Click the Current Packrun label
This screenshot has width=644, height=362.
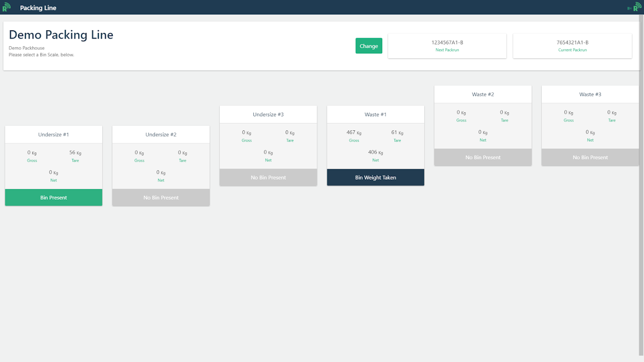pos(572,50)
